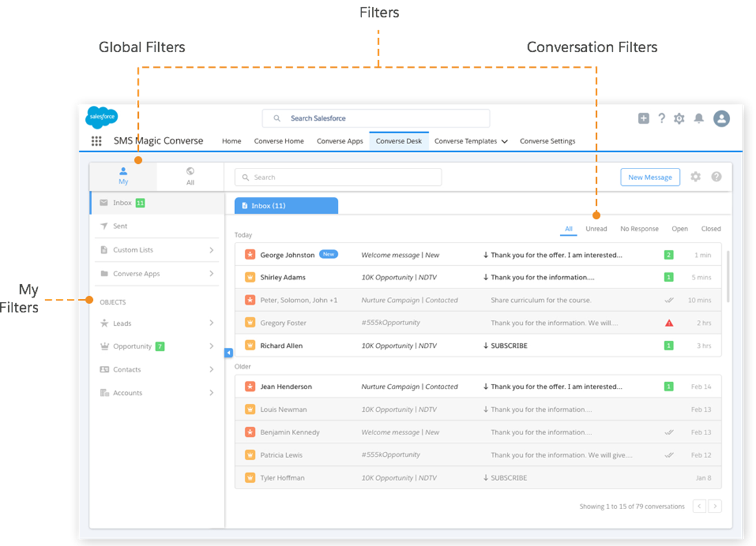Click delivered checkmark on Peter, Solomon row
This screenshot has height=546, width=756.
pyautogui.click(x=669, y=300)
